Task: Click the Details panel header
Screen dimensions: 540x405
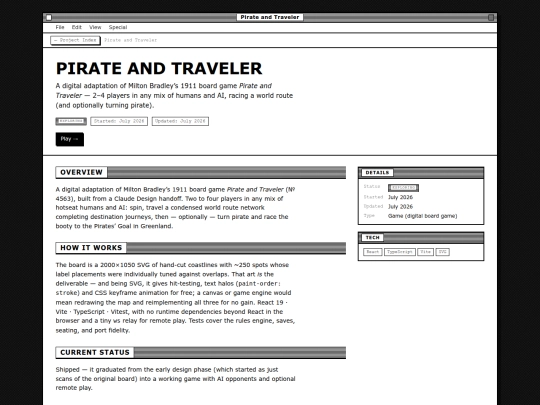Action: (x=421, y=173)
